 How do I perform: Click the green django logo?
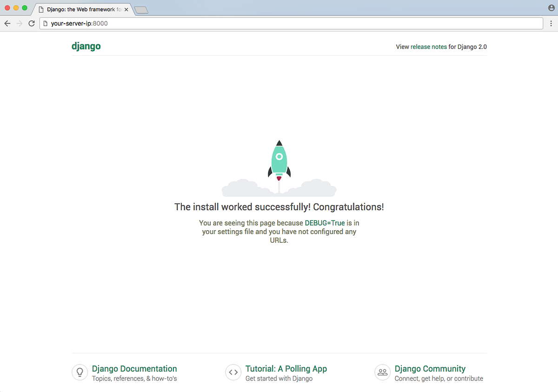pyautogui.click(x=86, y=46)
